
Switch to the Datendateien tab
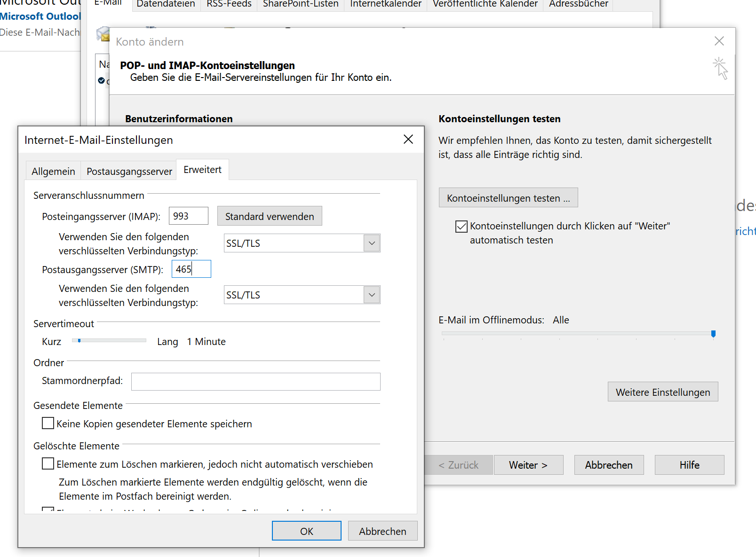(x=166, y=4)
